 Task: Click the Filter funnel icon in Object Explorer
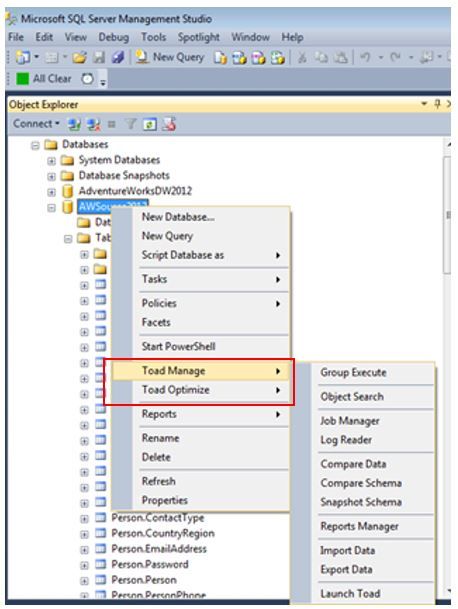(131, 124)
